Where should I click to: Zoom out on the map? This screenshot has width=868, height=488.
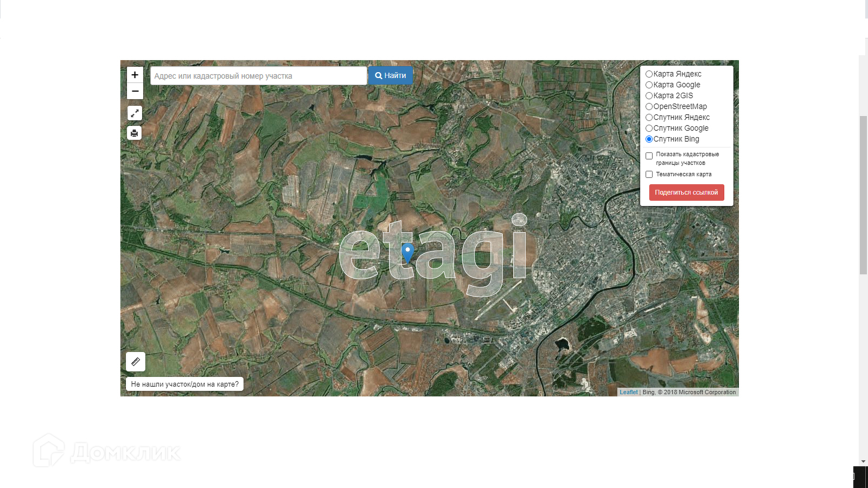pyautogui.click(x=135, y=91)
